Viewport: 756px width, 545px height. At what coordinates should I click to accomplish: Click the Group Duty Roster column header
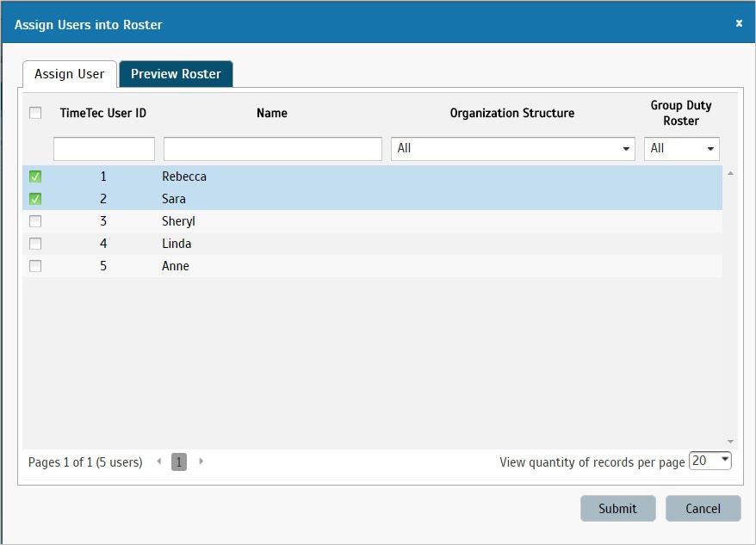(681, 113)
